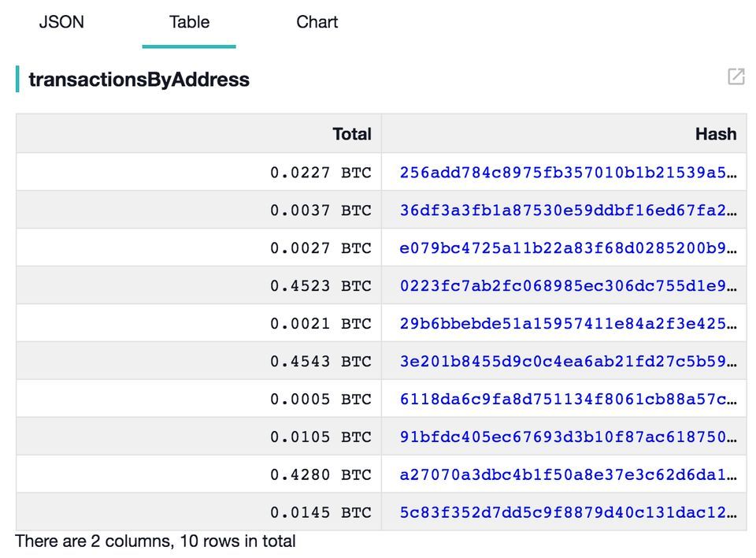
Task: Open hash link starting with a27070a3db
Action: pyautogui.click(x=567, y=475)
